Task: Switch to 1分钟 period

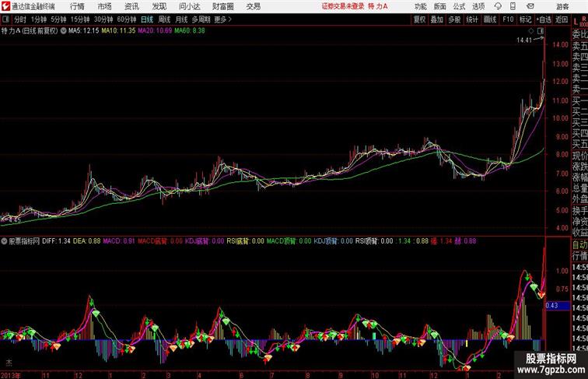Action: [39, 19]
